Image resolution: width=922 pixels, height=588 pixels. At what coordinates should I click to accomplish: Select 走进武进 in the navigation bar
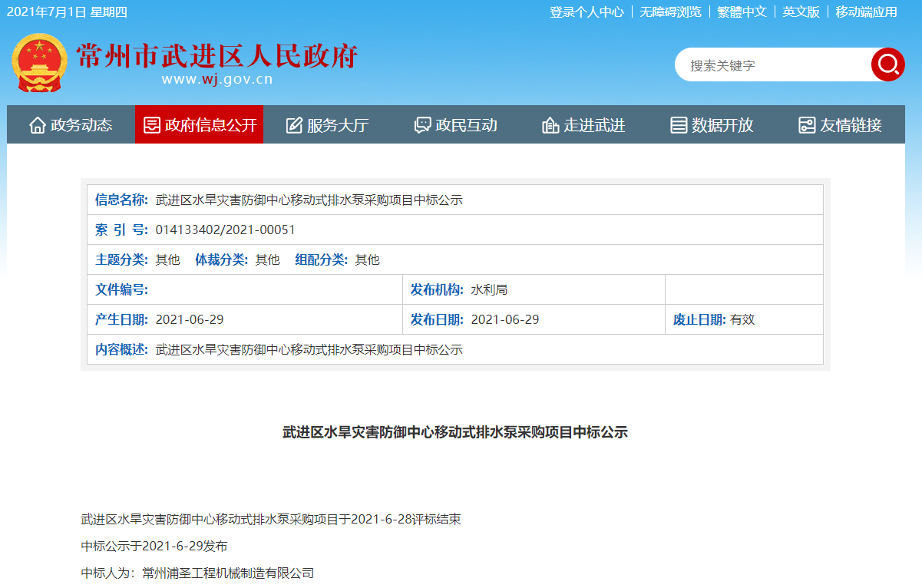(583, 124)
